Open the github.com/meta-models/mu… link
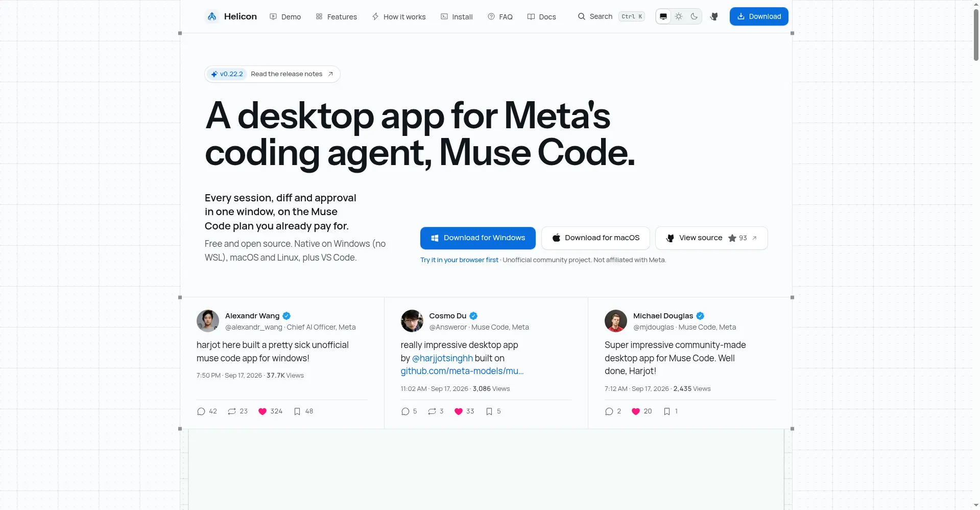The width and height of the screenshot is (980, 510). (462, 371)
